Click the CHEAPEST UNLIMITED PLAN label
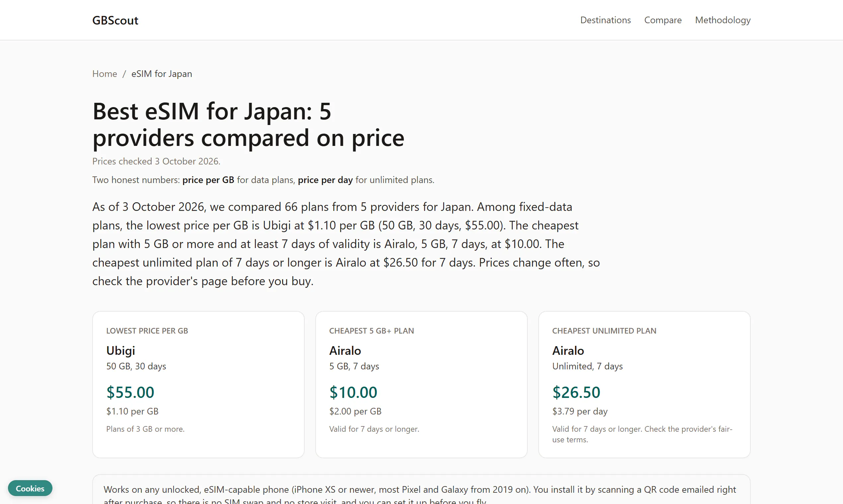Screen dimensions: 843x504 tap(604, 331)
